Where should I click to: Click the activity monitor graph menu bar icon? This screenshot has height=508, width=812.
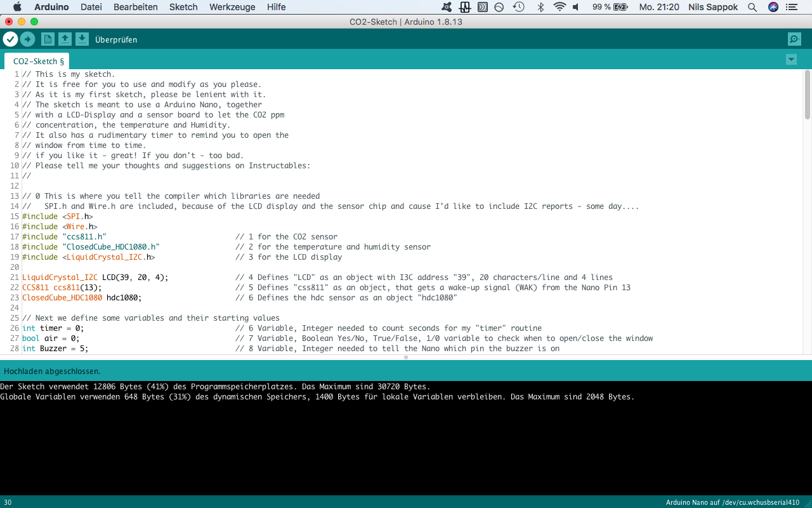[465, 7]
